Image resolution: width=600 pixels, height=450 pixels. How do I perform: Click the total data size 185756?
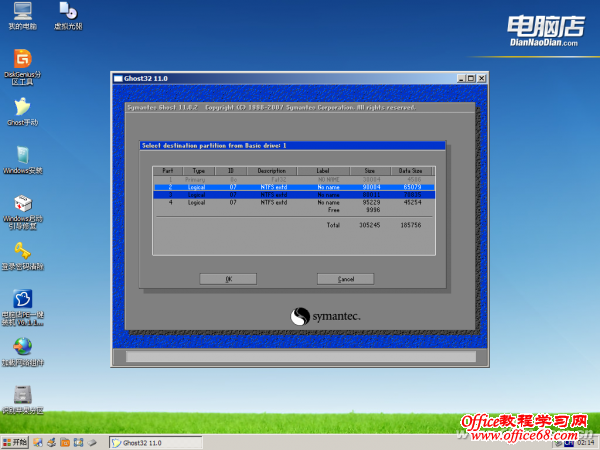pos(411,225)
